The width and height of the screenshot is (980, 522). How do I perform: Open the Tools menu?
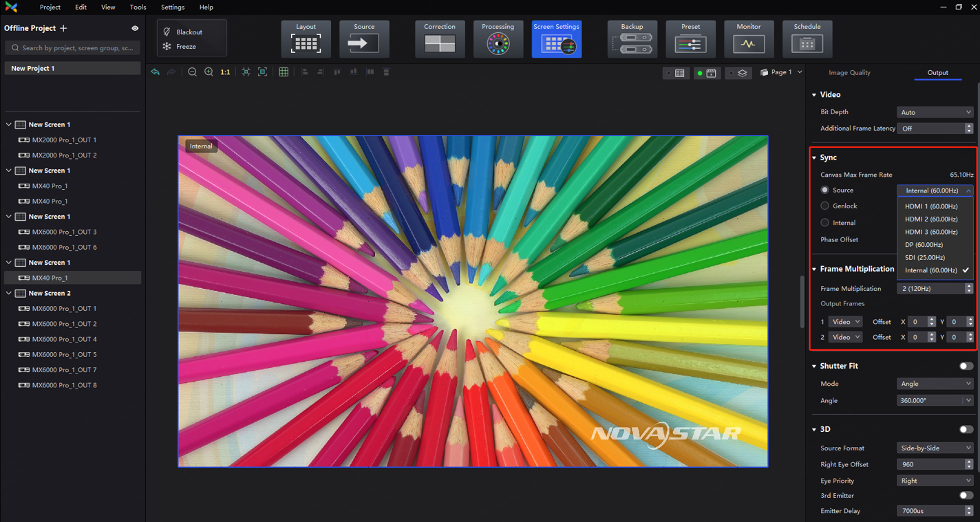(138, 7)
